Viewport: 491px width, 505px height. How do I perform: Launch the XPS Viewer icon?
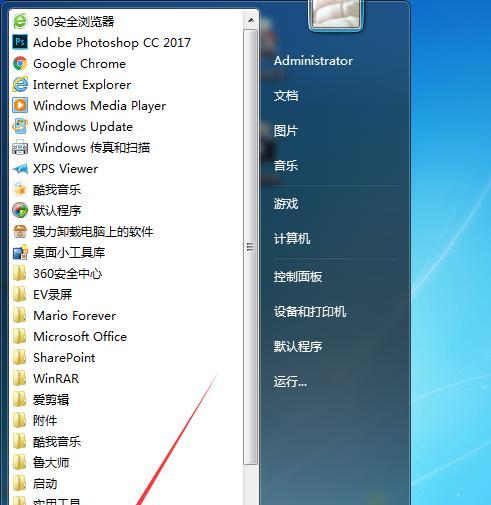(x=20, y=168)
